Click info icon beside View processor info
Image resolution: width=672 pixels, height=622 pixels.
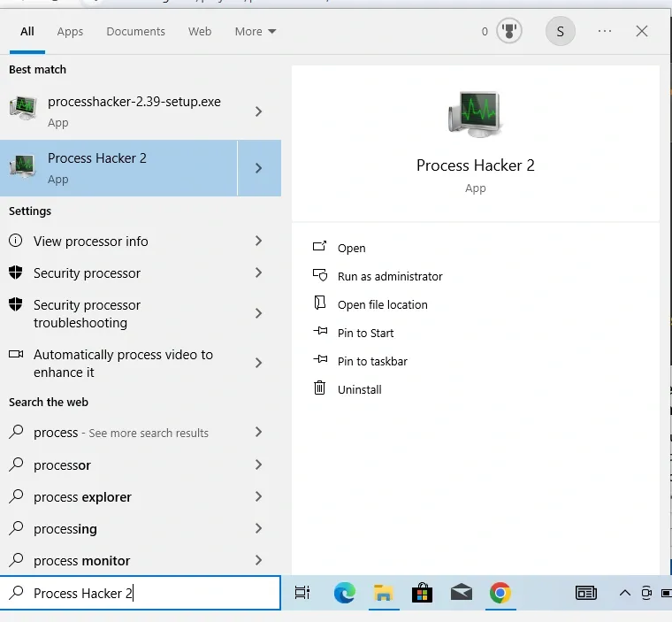(15, 241)
